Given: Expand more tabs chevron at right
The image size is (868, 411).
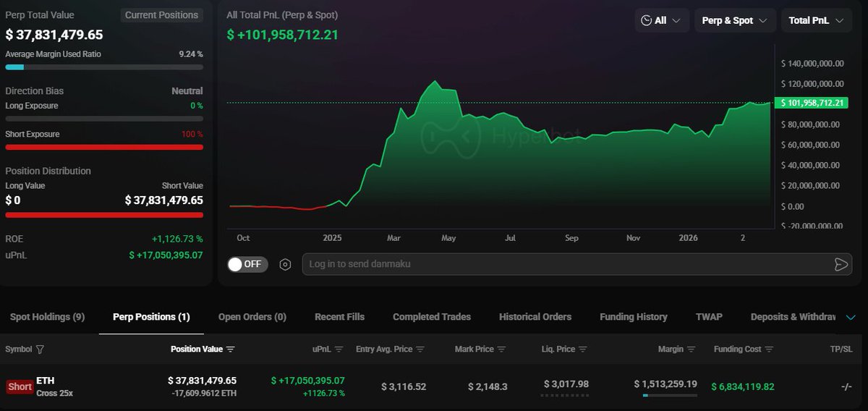Looking at the screenshot, I should pyautogui.click(x=851, y=317).
